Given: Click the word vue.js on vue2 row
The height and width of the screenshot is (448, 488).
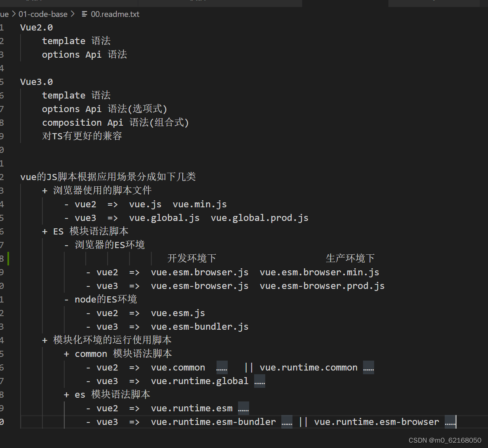Looking at the screenshot, I should point(145,204).
